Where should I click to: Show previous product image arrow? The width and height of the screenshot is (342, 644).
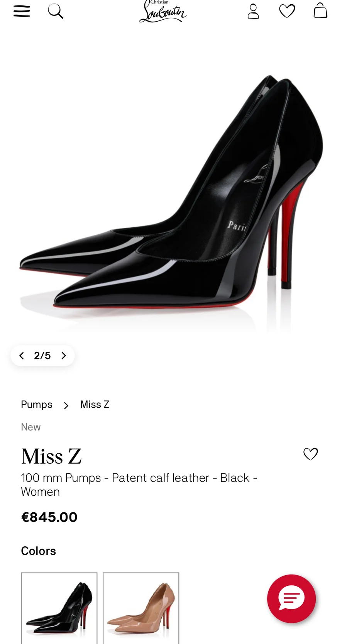coord(22,356)
